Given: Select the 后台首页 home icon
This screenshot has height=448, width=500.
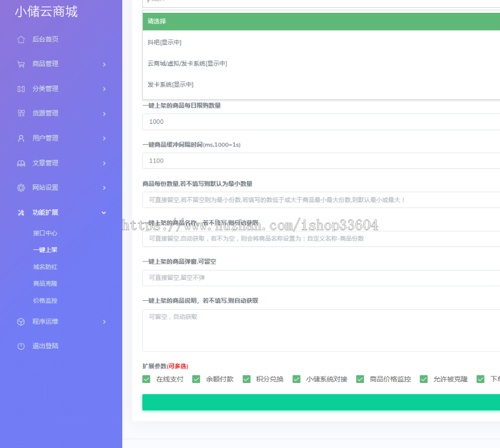Looking at the screenshot, I should (22, 39).
